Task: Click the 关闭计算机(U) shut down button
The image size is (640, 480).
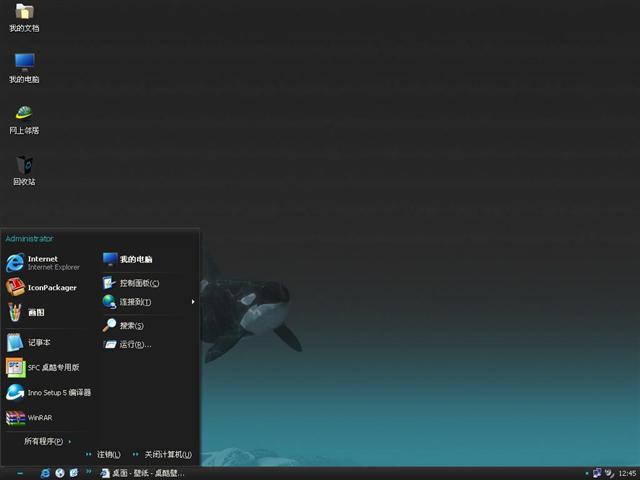Action: [x=162, y=454]
